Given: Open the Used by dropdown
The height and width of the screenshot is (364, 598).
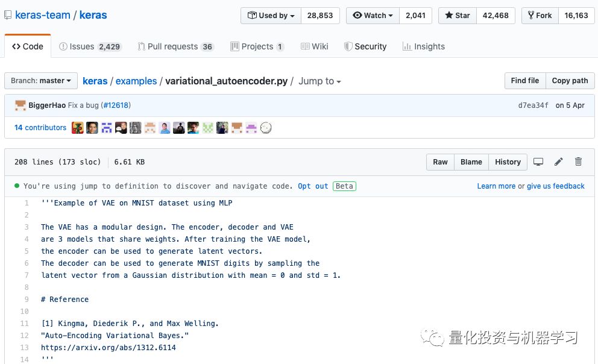Looking at the screenshot, I should [x=271, y=16].
